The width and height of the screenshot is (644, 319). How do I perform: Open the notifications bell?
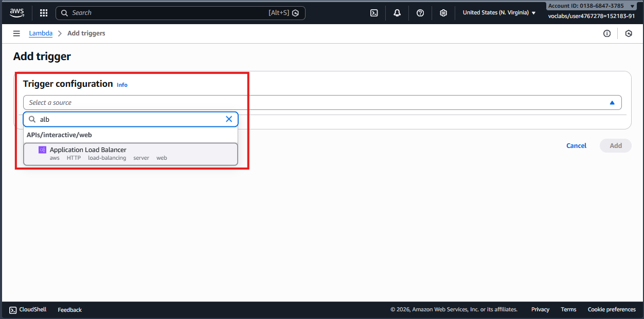(397, 13)
